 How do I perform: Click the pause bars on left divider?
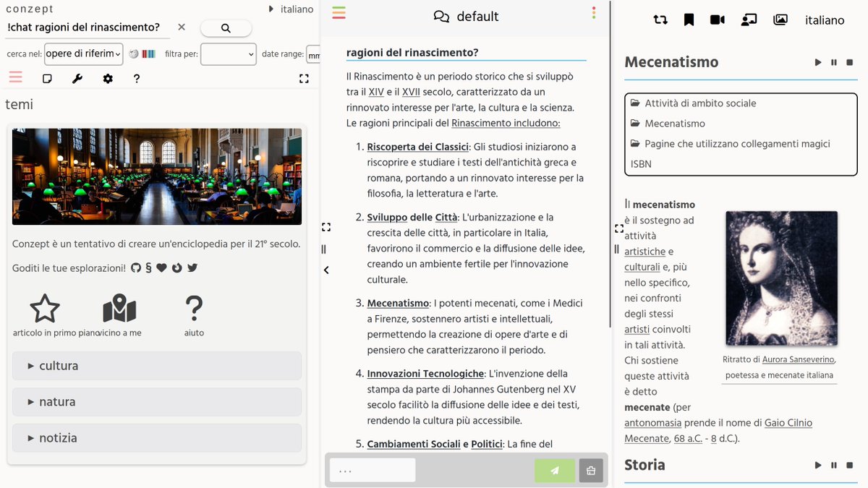click(323, 249)
